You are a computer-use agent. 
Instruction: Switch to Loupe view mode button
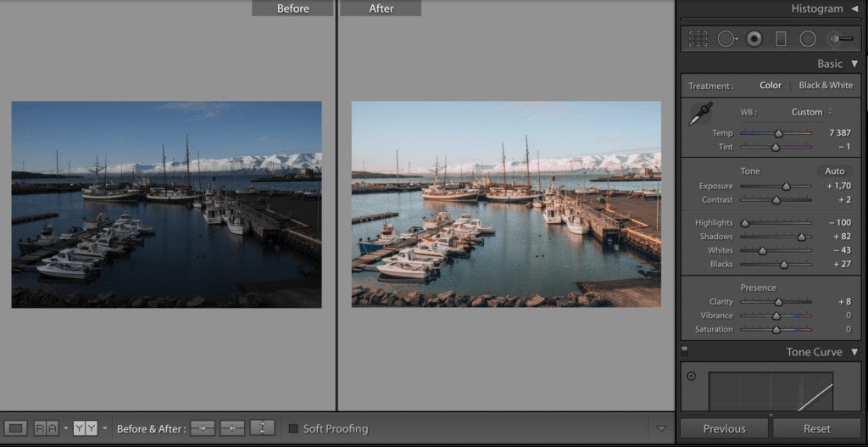[x=16, y=428]
